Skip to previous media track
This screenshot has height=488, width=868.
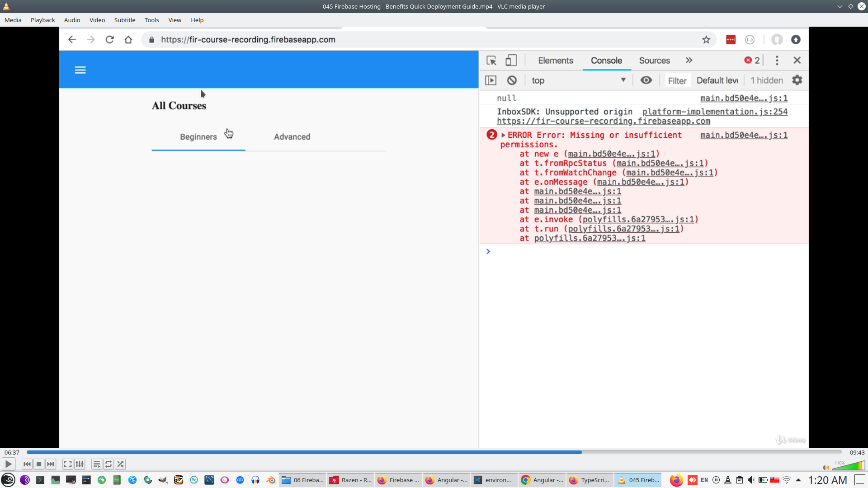click(x=27, y=464)
